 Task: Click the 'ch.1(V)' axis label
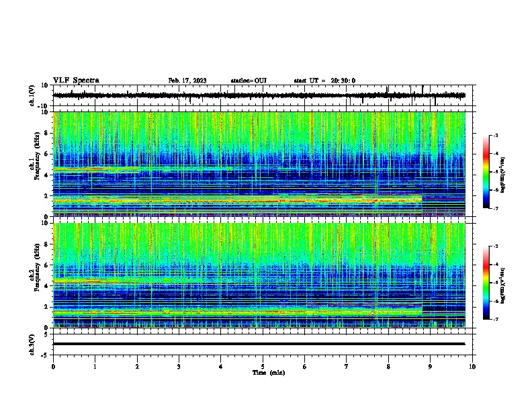tap(32, 95)
